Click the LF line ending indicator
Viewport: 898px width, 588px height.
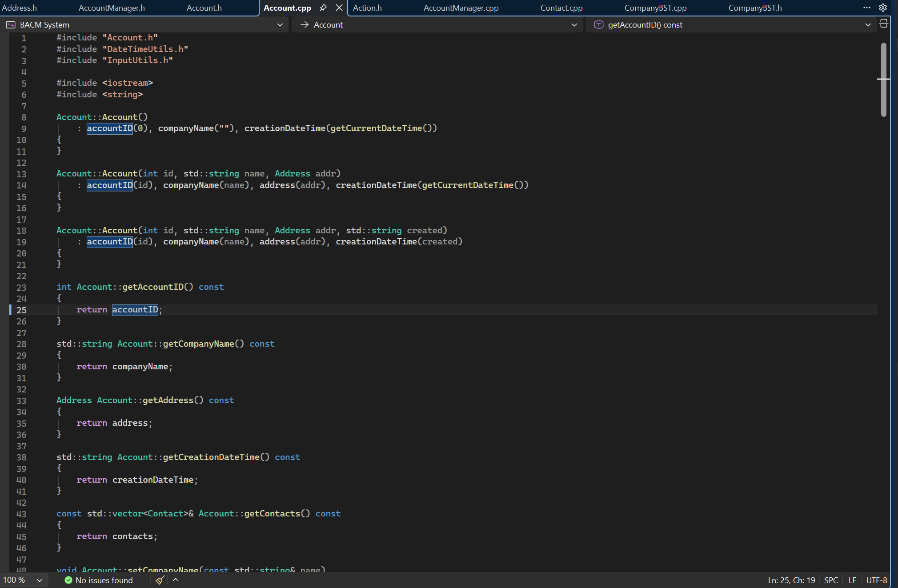[x=852, y=580]
